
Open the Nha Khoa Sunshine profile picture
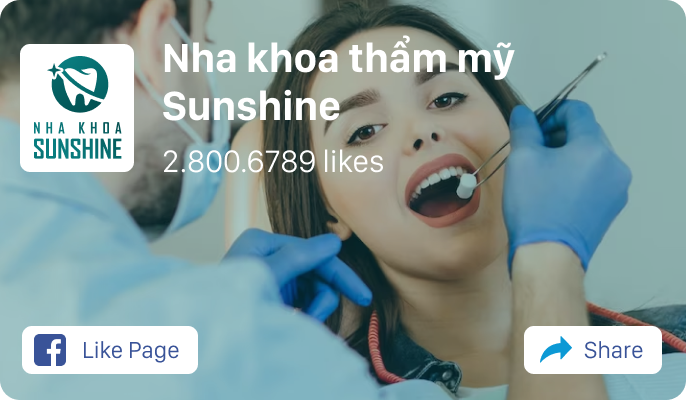tap(77, 108)
